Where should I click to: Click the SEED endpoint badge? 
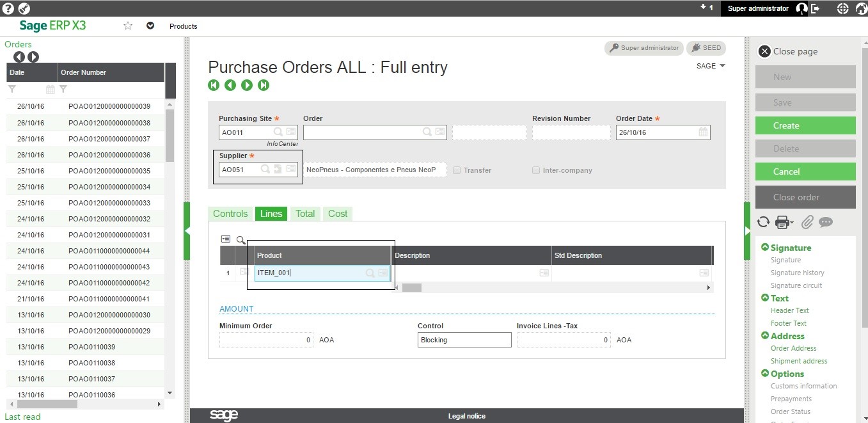click(706, 48)
